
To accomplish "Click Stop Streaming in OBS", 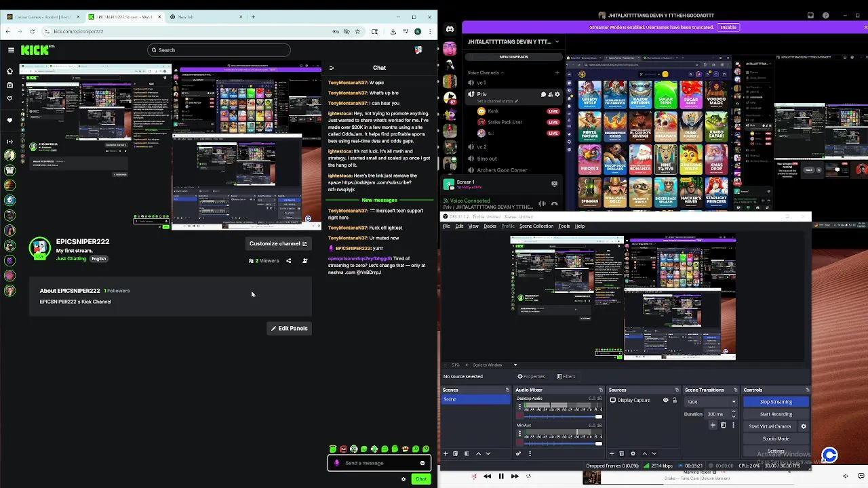I will pos(776,402).
